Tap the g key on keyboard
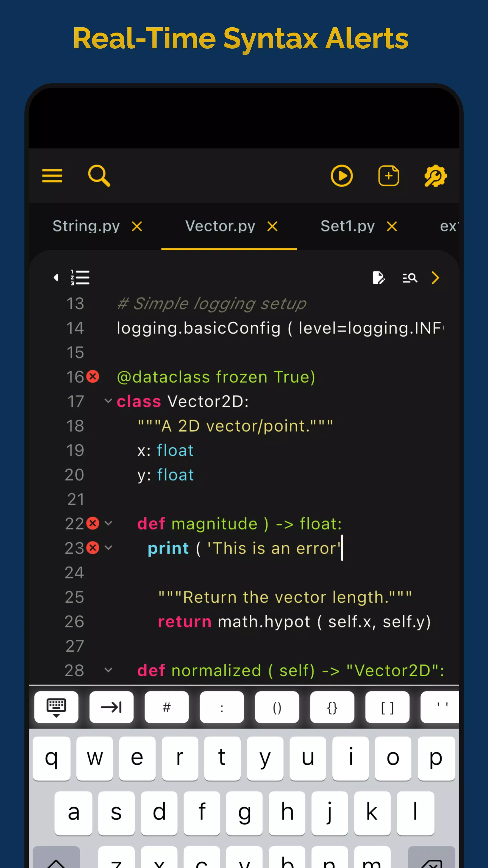The width and height of the screenshot is (488, 868). coord(244,813)
